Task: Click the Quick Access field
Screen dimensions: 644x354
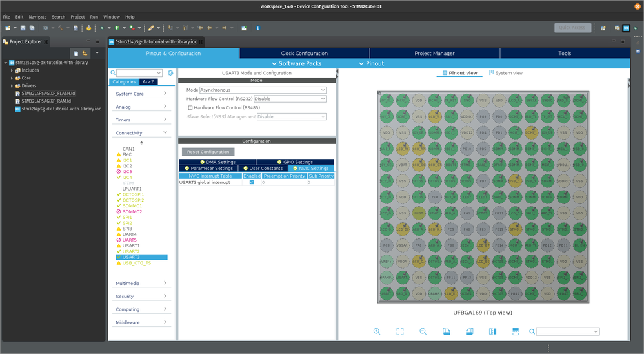Action: tap(572, 28)
